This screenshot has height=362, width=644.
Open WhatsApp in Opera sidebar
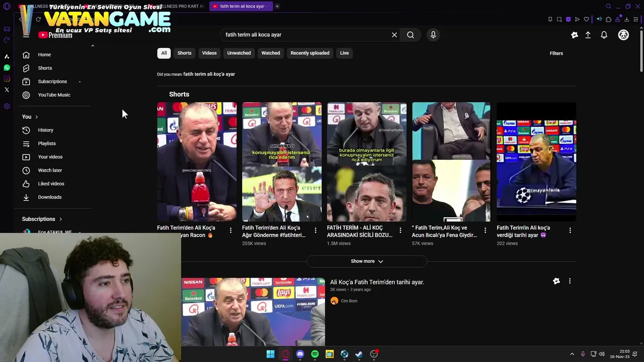[x=7, y=67]
